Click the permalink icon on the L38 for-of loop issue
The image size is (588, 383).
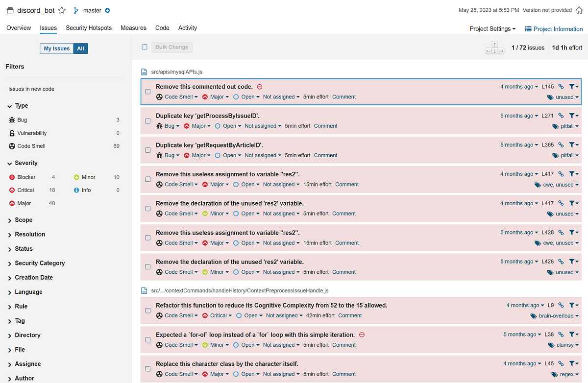tap(561, 335)
